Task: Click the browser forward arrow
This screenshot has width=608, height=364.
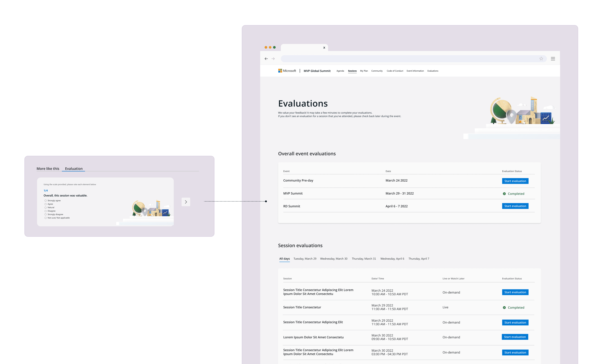Action: [x=273, y=59]
